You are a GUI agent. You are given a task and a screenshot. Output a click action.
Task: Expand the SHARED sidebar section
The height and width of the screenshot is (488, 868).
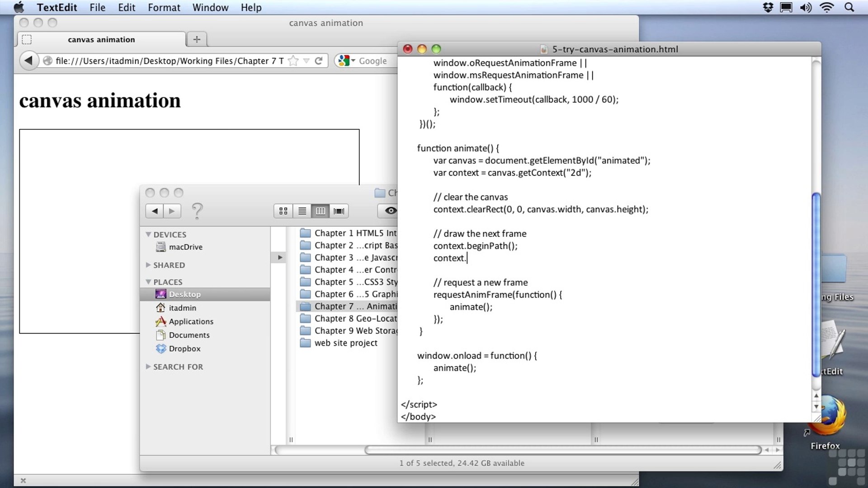148,265
